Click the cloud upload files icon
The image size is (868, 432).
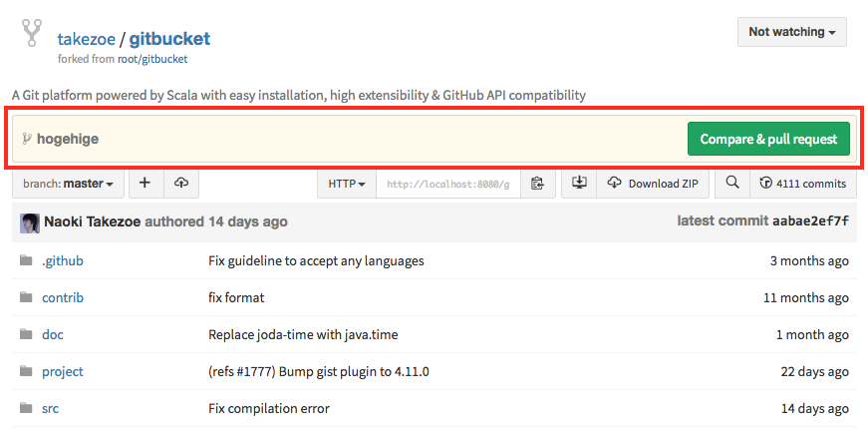pyautogui.click(x=181, y=183)
